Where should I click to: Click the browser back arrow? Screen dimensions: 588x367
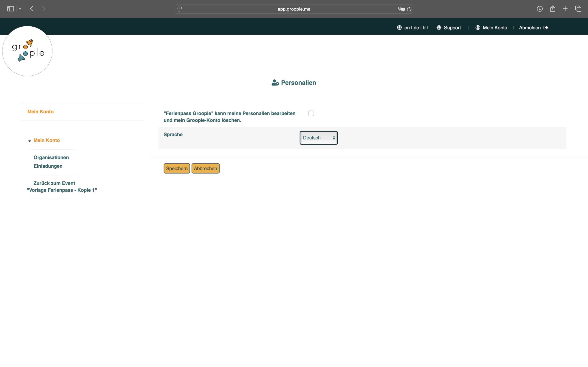[32, 9]
